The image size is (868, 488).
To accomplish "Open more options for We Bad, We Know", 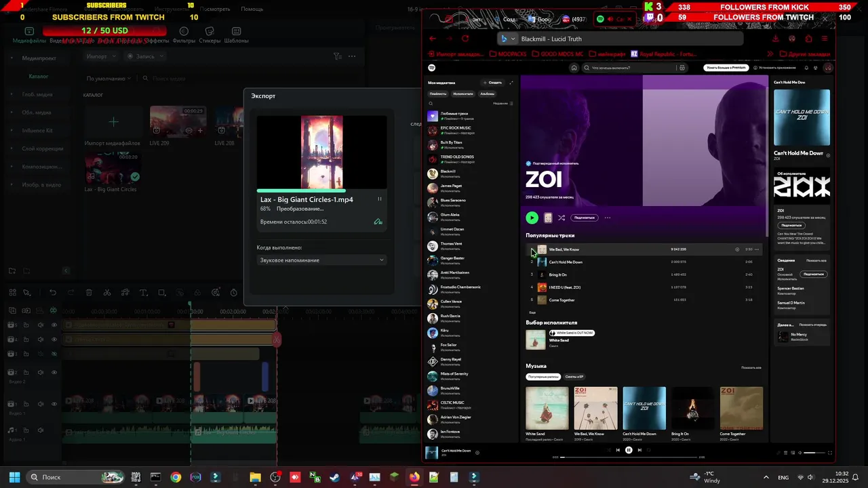I will point(757,249).
